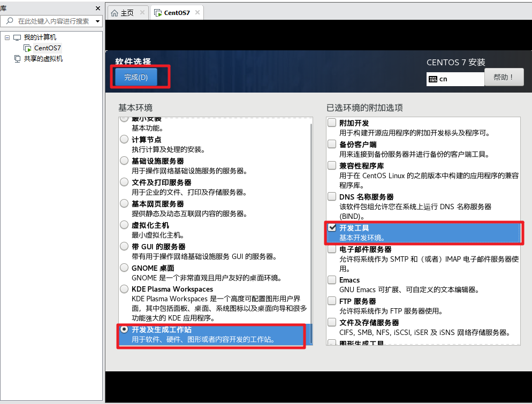
Task: Click the text 提供静态及动态互联网内容的服务器。
Action: coord(189,214)
